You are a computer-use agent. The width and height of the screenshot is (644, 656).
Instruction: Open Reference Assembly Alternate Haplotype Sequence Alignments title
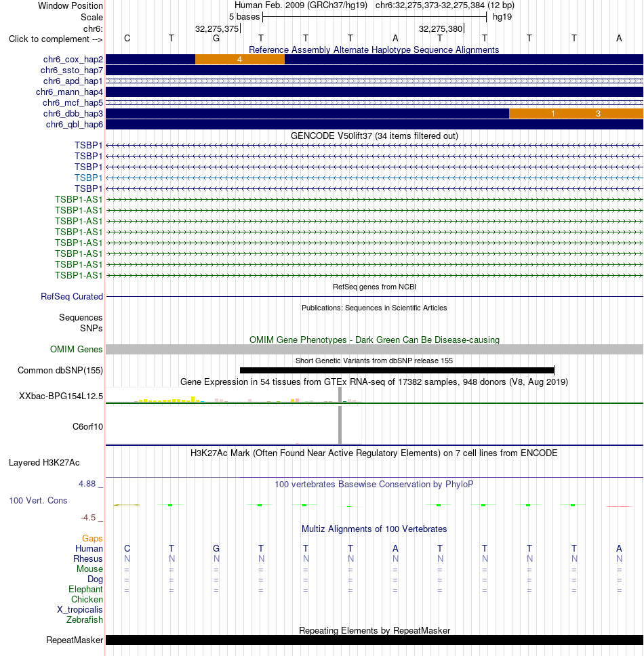tap(374, 49)
